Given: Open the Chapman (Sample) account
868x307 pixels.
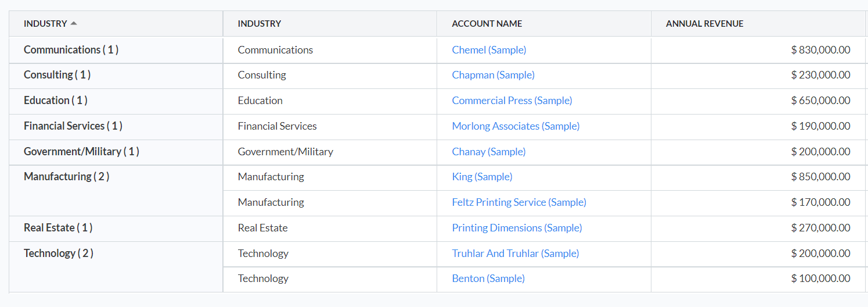Looking at the screenshot, I should tap(493, 75).
